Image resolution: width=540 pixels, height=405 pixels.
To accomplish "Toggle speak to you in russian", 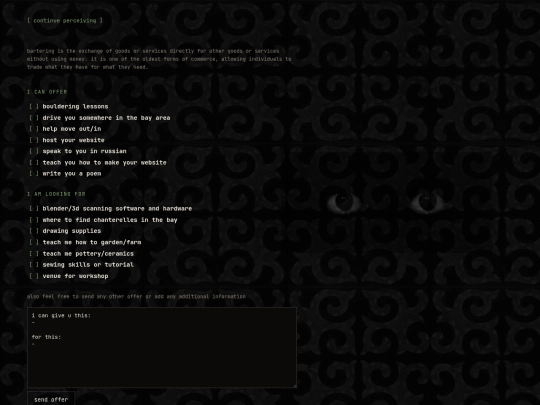I will (34, 151).
